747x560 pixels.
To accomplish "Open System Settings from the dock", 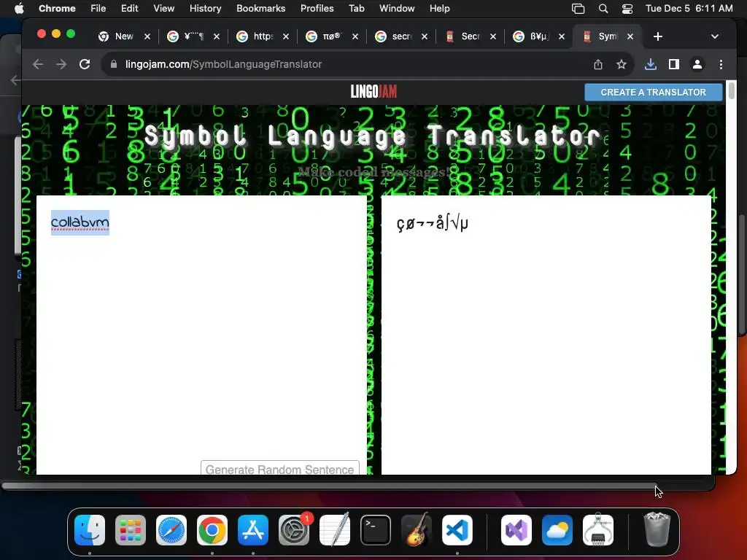I will point(294,530).
